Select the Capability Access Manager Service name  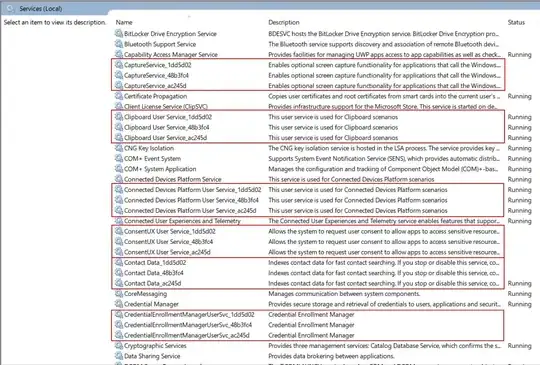[170, 54]
